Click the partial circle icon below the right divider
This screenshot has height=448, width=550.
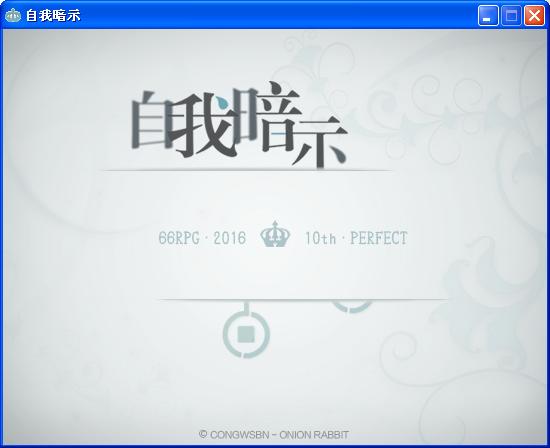pyautogui.click(x=352, y=306)
